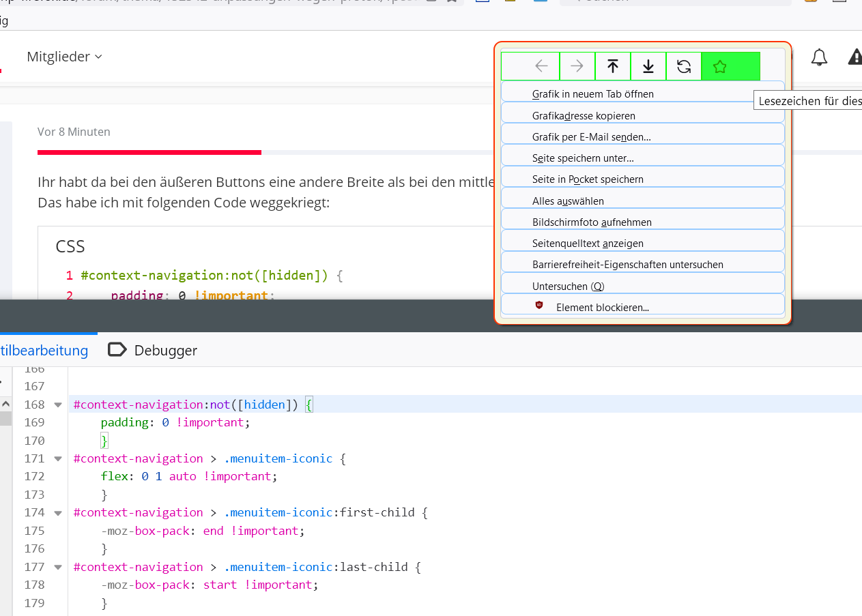This screenshot has height=616, width=862.
Task: Click the forward arrow in context menu
Action: coord(577,66)
